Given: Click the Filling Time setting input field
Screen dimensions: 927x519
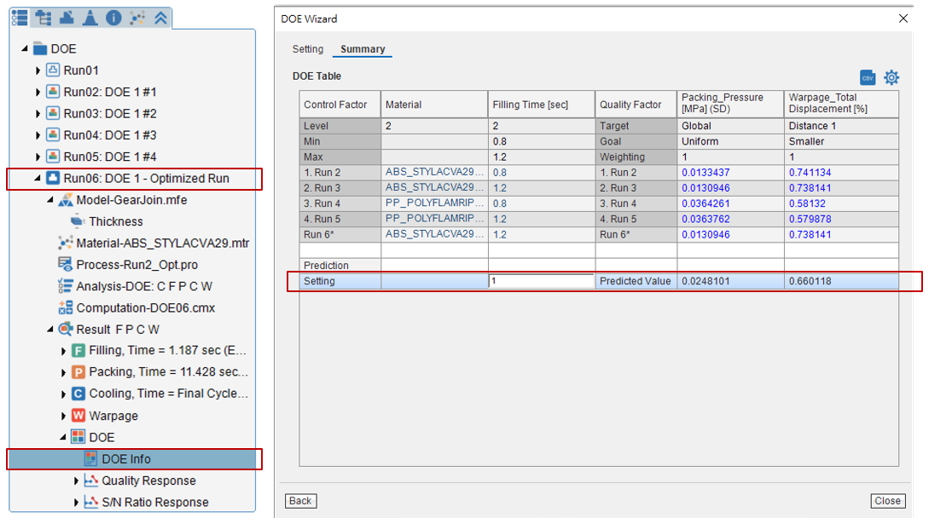Looking at the screenshot, I should click(x=541, y=281).
